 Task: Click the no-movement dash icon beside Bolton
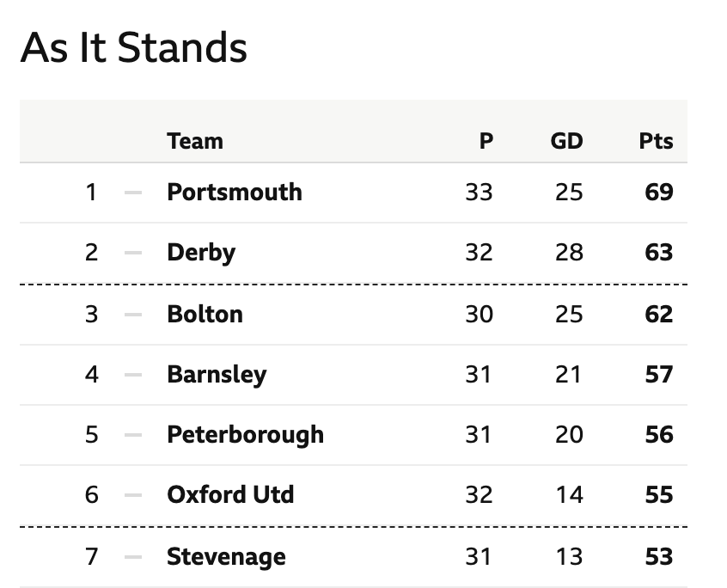[x=133, y=315]
